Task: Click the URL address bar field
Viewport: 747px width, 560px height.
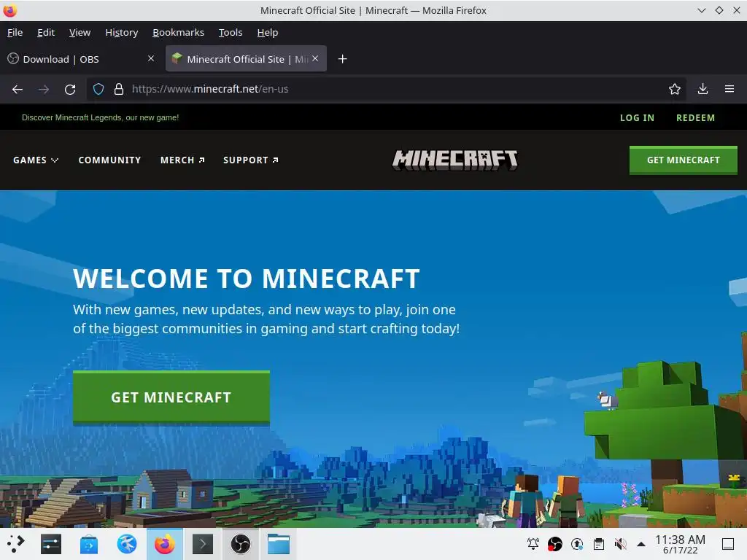Action: click(x=386, y=89)
